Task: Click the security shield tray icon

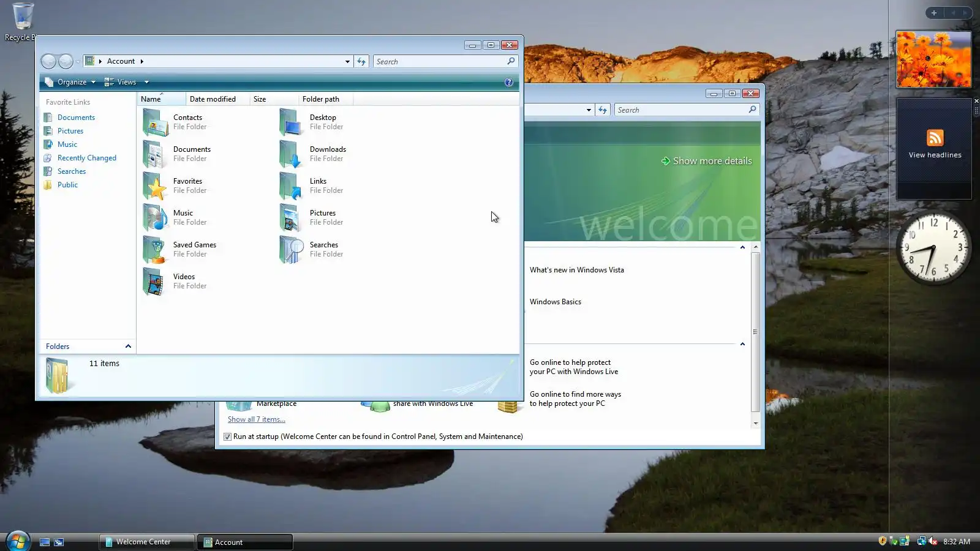Action: click(x=883, y=541)
